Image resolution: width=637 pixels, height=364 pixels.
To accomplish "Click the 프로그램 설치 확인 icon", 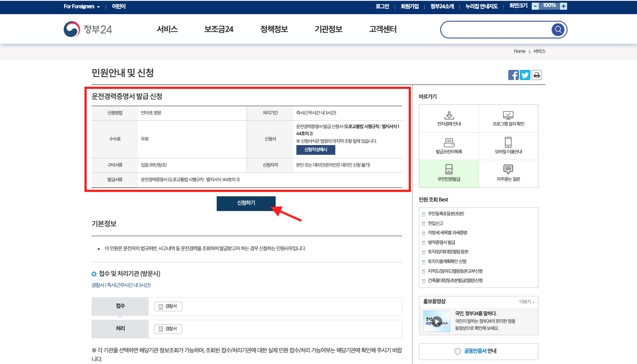I will pos(508,119).
